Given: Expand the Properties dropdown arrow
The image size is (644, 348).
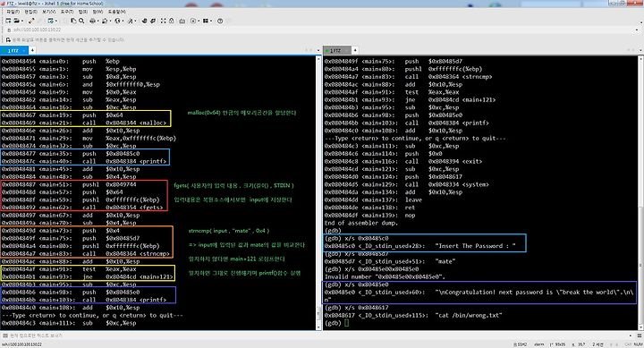Looking at the screenshot, I should 56,21.
